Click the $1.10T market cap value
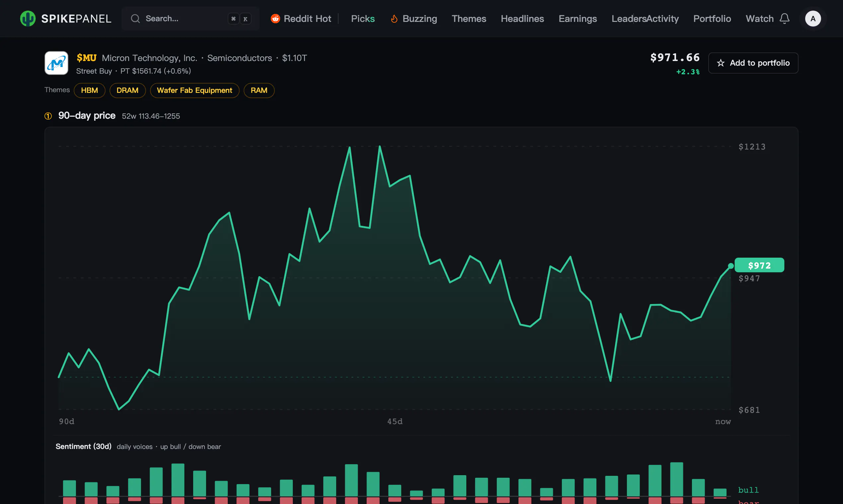843x504 pixels. tap(294, 58)
